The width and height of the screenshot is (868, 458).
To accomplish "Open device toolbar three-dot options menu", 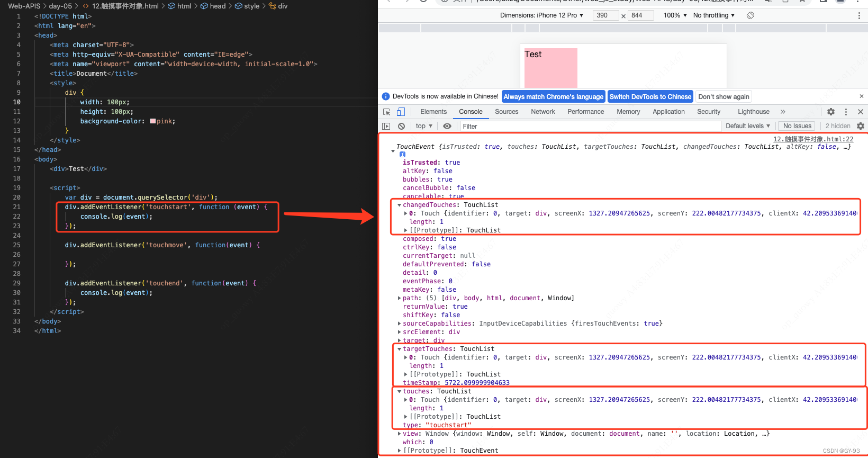I will click(x=859, y=15).
